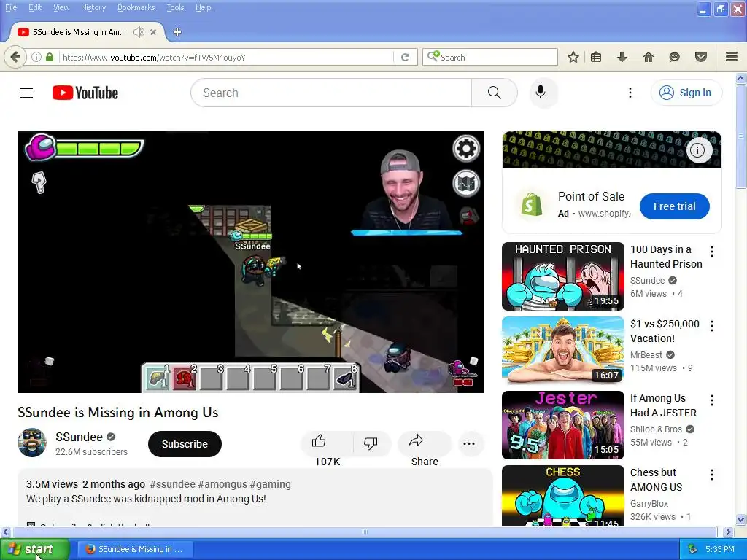Open options for If Among Us Had A JESTER
Viewport: 747px width, 560px height.
(x=712, y=400)
